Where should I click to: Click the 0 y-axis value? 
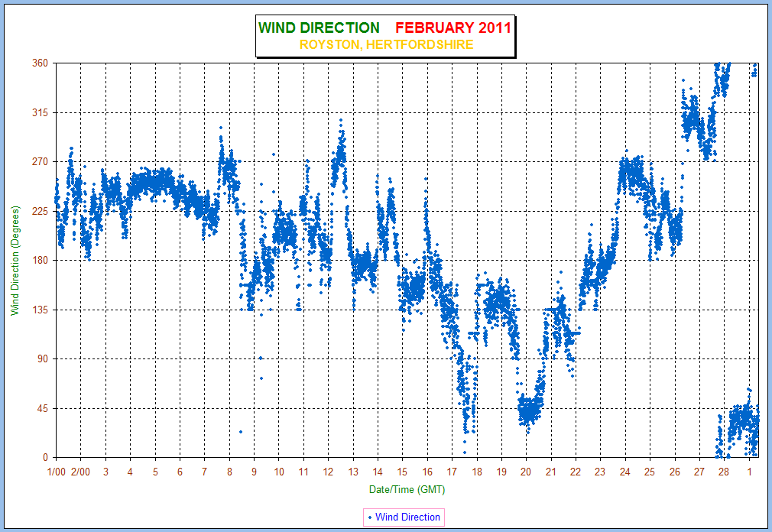click(46, 458)
